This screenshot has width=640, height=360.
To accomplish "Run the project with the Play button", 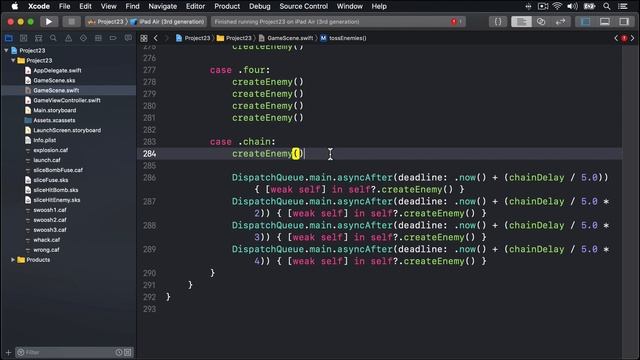I will pyautogui.click(x=49, y=22).
